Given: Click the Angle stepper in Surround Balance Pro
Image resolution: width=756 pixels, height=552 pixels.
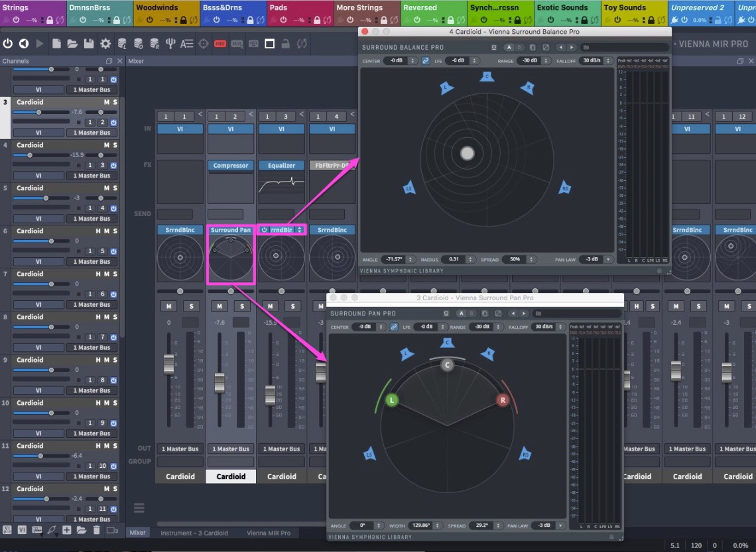Looking at the screenshot, I should (x=410, y=260).
